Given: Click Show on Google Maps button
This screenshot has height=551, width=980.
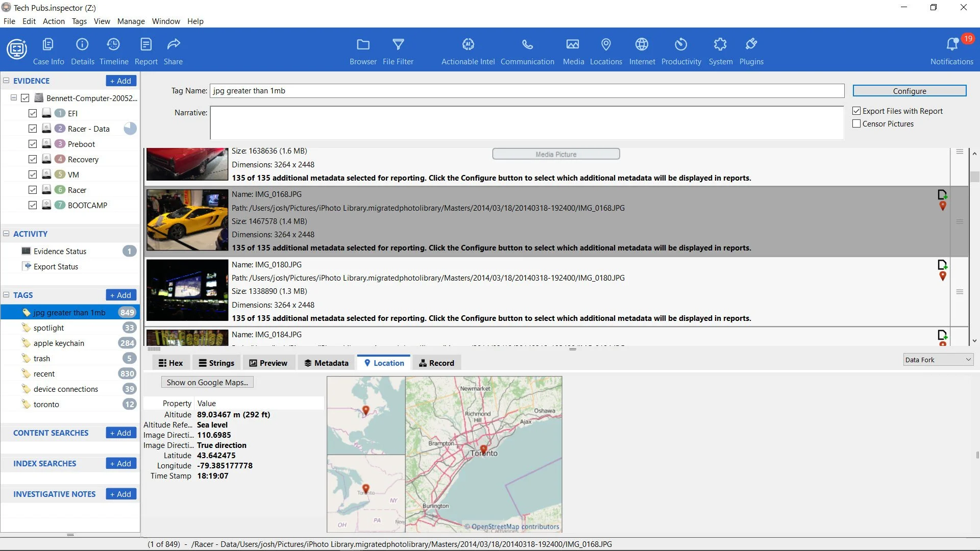Looking at the screenshot, I should pos(207,382).
